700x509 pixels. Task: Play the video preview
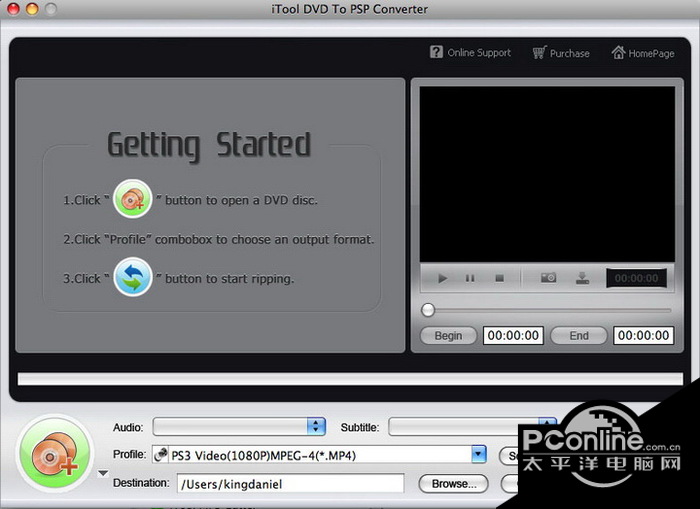coord(442,278)
